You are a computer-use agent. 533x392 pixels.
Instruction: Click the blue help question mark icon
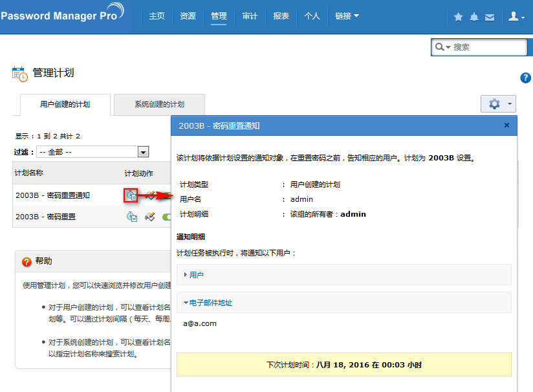tap(525, 78)
